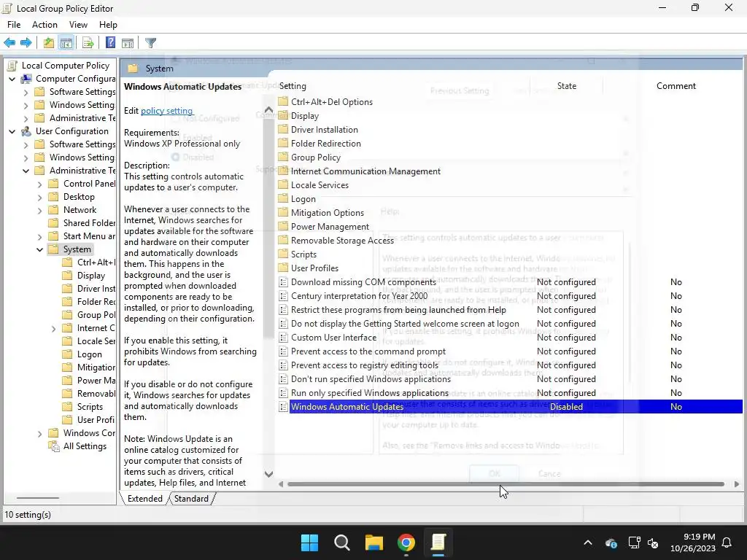Viewport: 747px width, 560px height.
Task: Select Desktop in the tree
Action: tap(79, 197)
